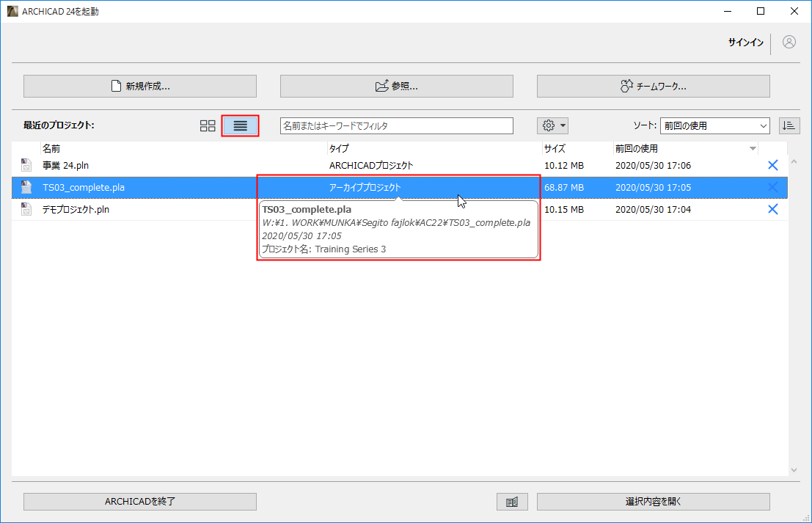Remove TS03_complete.pla from recent list
Viewport: 812px width, 523px height.
pyautogui.click(x=772, y=188)
